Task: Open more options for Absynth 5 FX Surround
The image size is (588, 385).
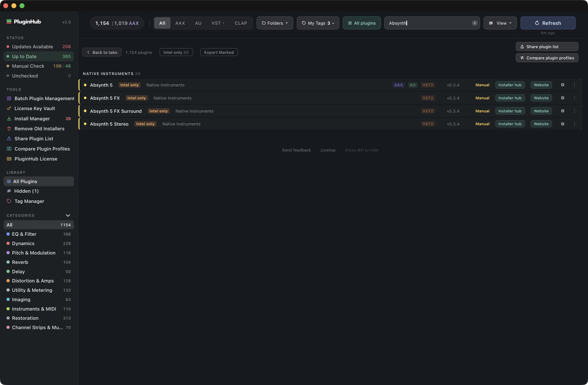Action: pyautogui.click(x=574, y=111)
